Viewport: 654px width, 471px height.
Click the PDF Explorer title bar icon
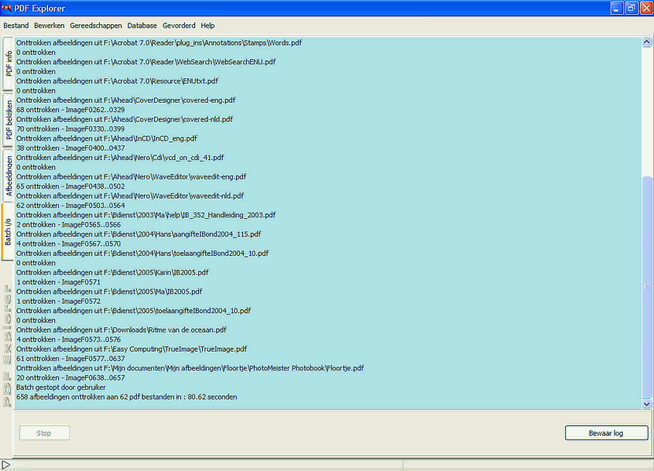pyautogui.click(x=9, y=8)
